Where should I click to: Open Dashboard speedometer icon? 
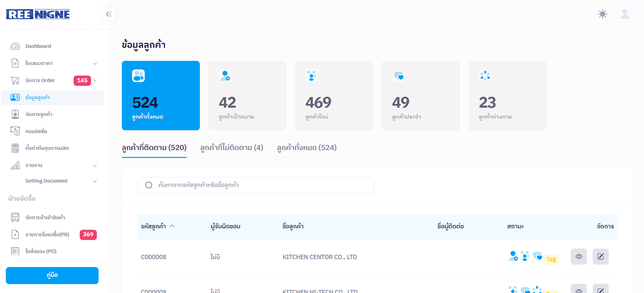tap(15, 46)
